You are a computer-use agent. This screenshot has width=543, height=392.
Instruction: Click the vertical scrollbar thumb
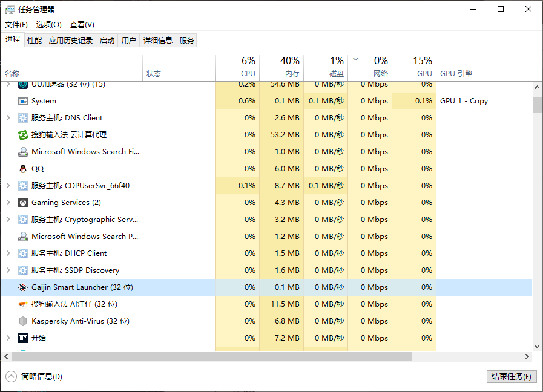coord(537,105)
